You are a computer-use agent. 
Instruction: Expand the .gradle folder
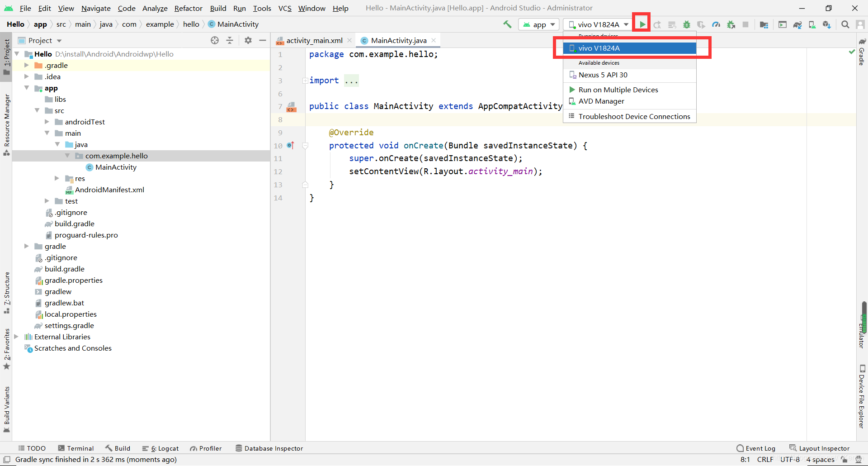(x=27, y=65)
